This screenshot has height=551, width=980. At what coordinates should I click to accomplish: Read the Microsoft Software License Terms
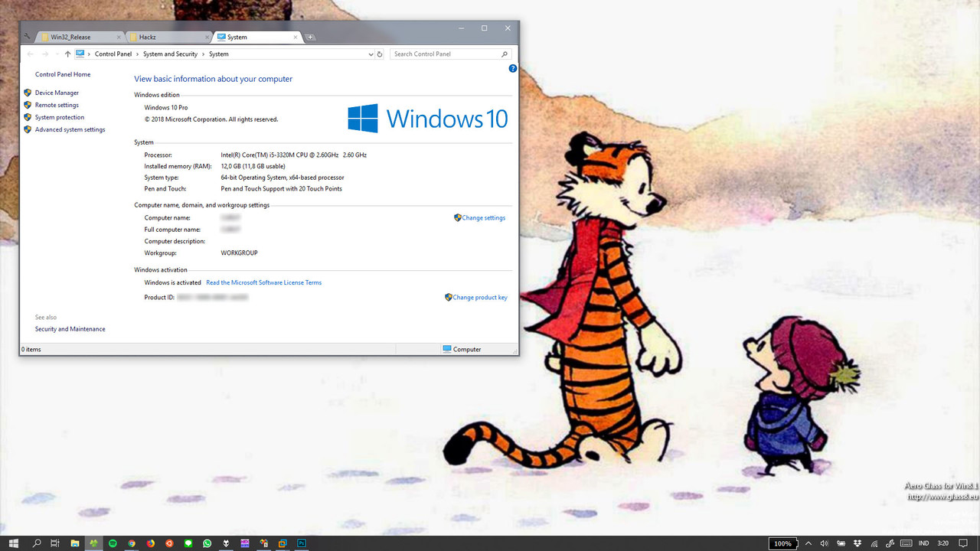(x=264, y=282)
